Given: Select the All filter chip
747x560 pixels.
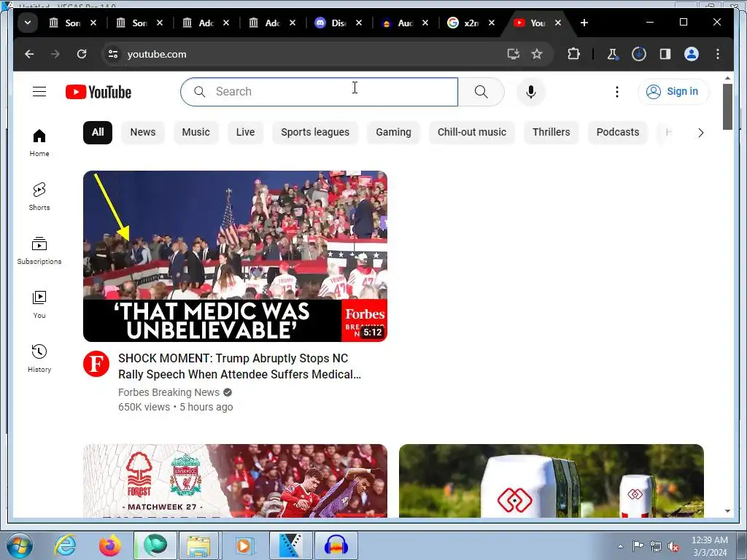Looking at the screenshot, I should tap(98, 133).
